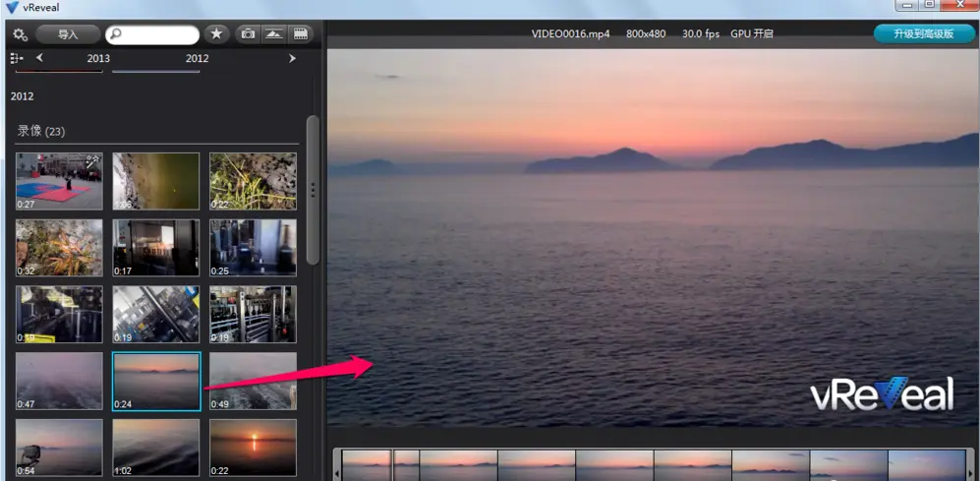Click the magic wand on first thumbnail
Viewport: 980px width, 481px height.
93,161
